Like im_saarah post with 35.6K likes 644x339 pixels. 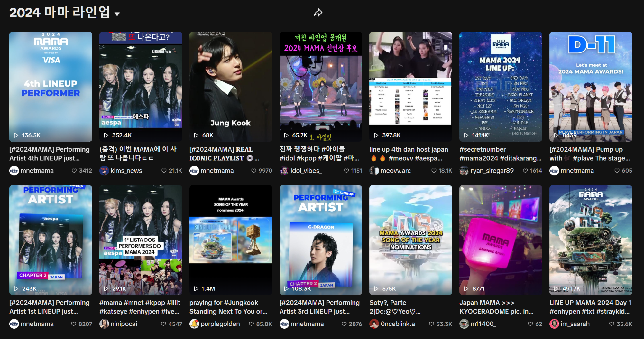(x=612, y=324)
